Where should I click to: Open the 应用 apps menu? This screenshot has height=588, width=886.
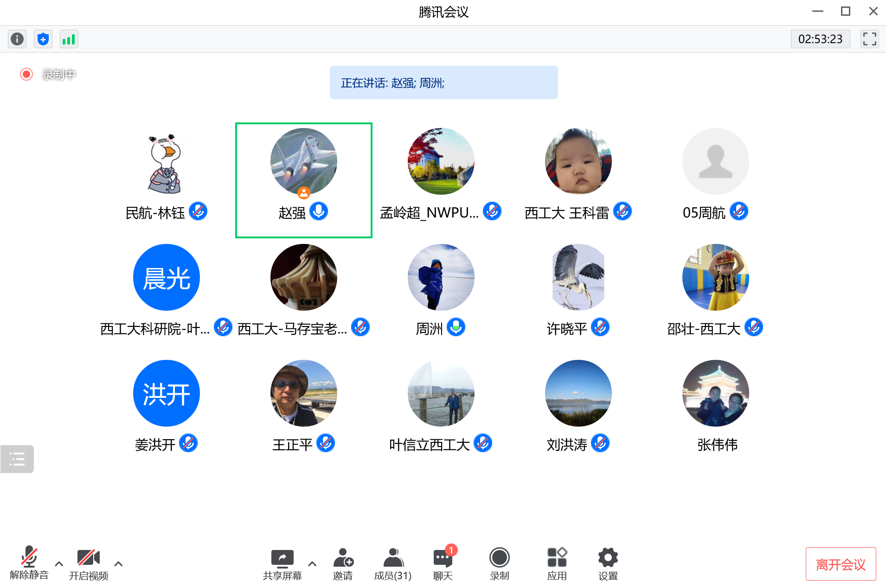557,564
